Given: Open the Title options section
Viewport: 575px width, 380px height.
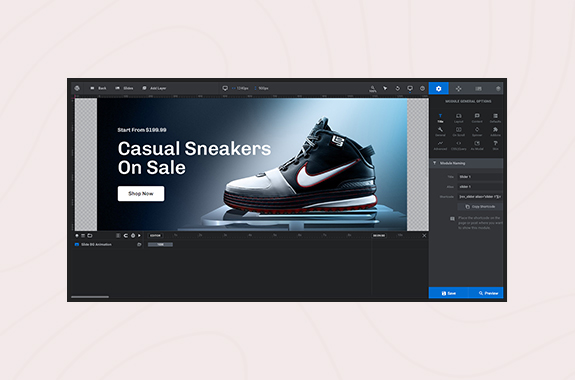Looking at the screenshot, I should click(440, 118).
